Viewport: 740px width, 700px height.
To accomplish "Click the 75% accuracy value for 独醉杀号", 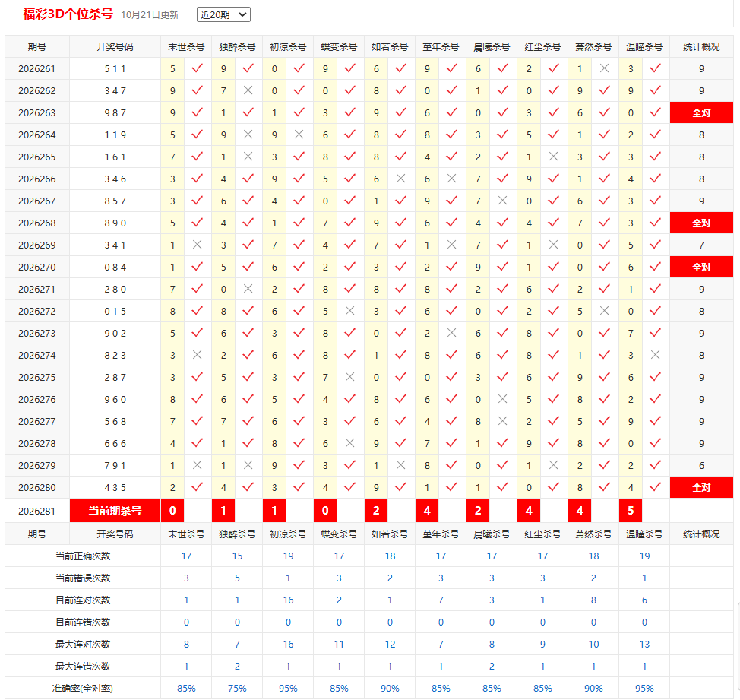I will click(x=237, y=688).
